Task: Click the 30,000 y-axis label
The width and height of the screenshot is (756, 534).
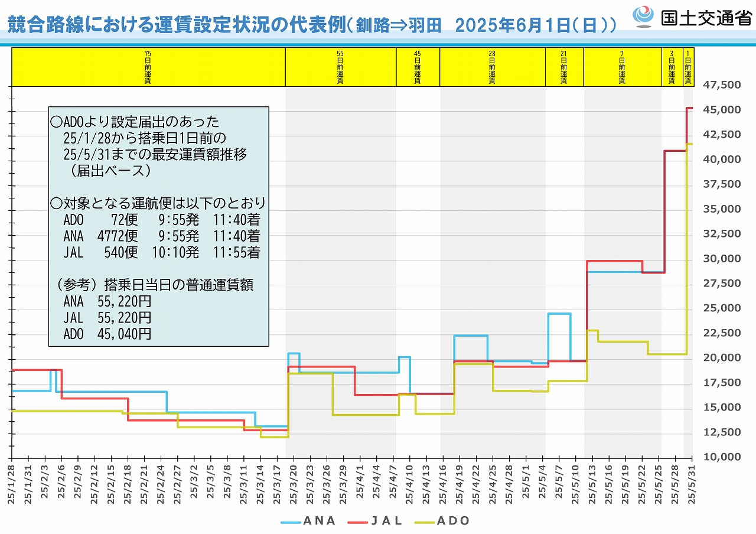Action: 722,259
